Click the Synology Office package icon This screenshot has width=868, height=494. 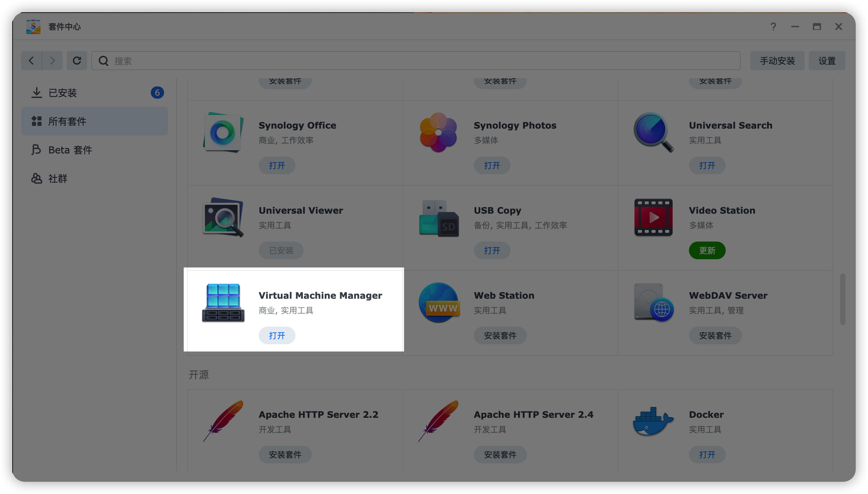[223, 132]
